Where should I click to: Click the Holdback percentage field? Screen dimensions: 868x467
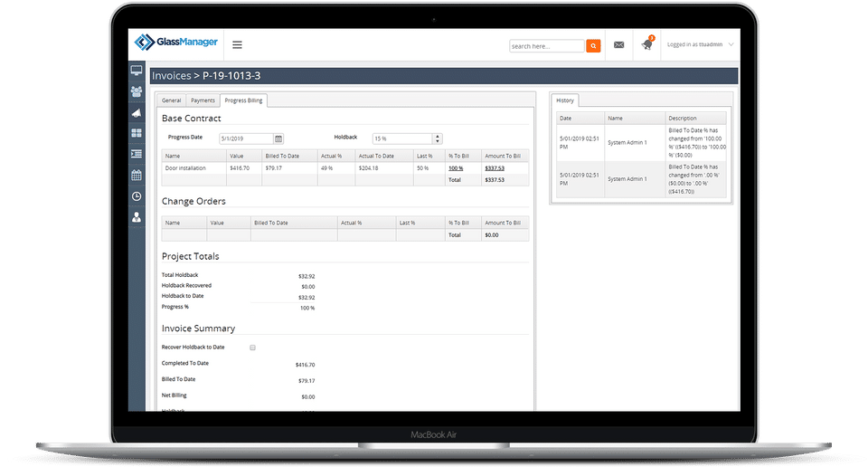402,138
